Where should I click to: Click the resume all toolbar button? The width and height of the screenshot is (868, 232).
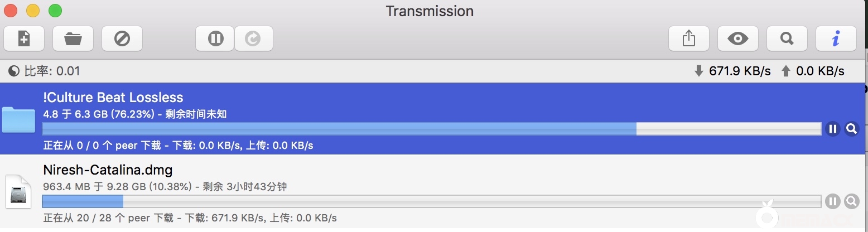click(x=253, y=38)
